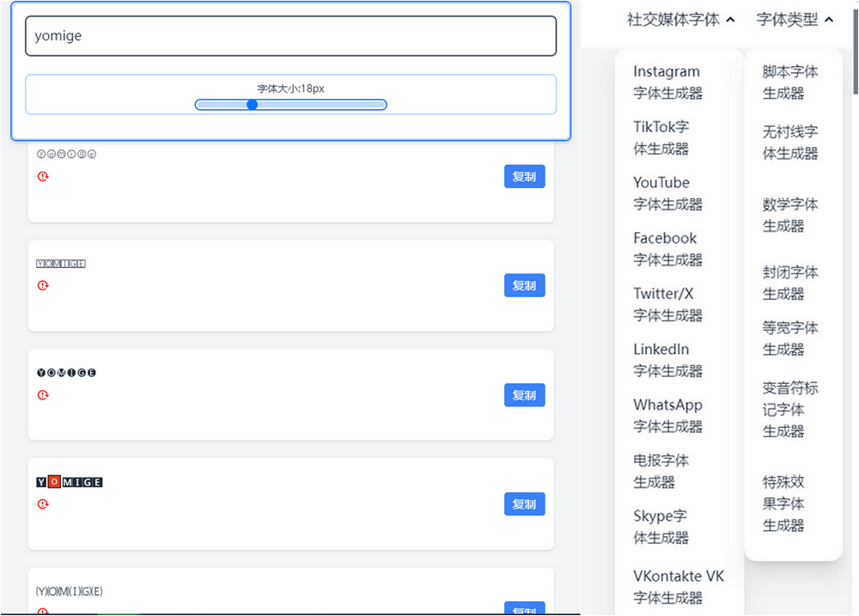
Task: Copy the circled yomige text with 复制
Action: coord(524,177)
